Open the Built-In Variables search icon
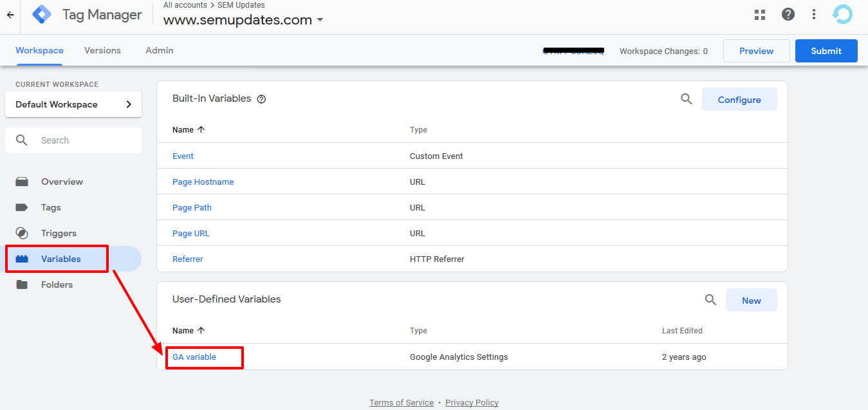Screen dimensions: 868x410 coord(686,98)
